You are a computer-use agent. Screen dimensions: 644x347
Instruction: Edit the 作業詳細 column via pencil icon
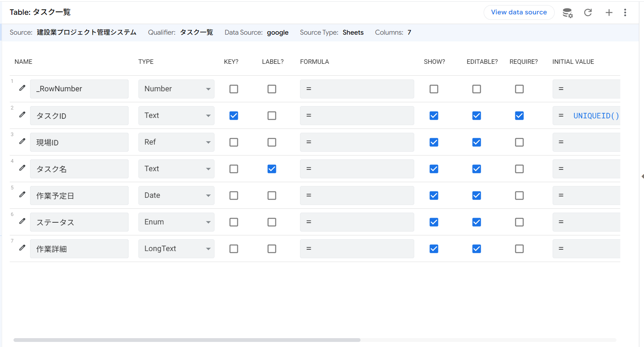click(x=22, y=248)
